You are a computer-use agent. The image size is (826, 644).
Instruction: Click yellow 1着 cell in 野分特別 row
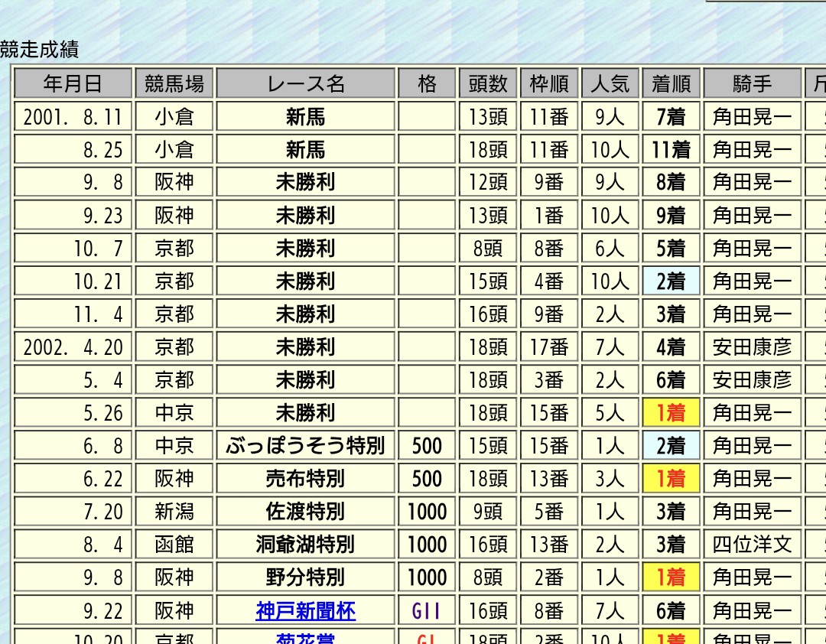click(671, 577)
